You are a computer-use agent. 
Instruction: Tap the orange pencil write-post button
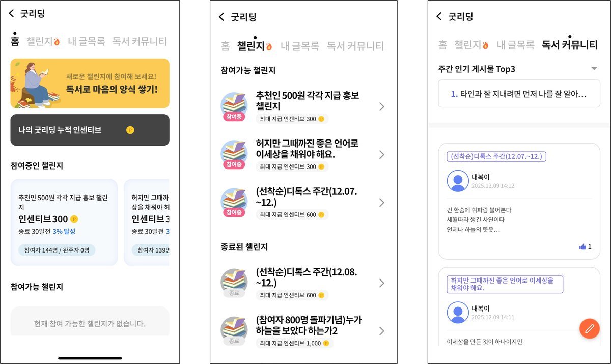coord(590,328)
